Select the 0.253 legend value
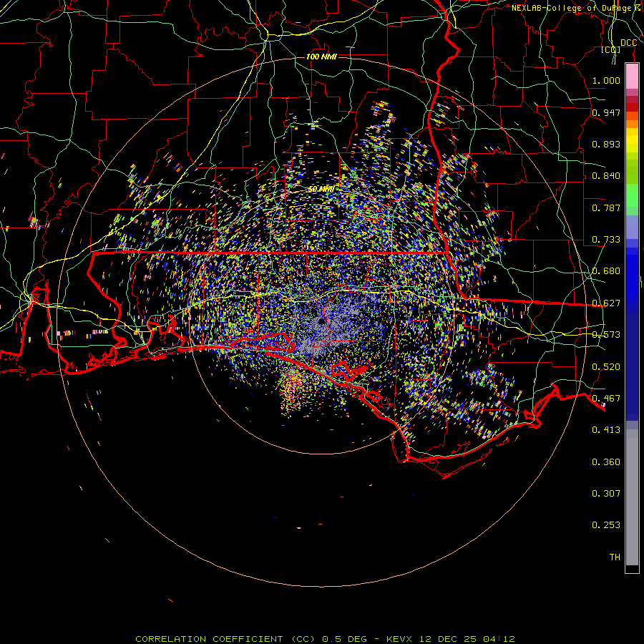This screenshot has height=644, width=644. 606,525
